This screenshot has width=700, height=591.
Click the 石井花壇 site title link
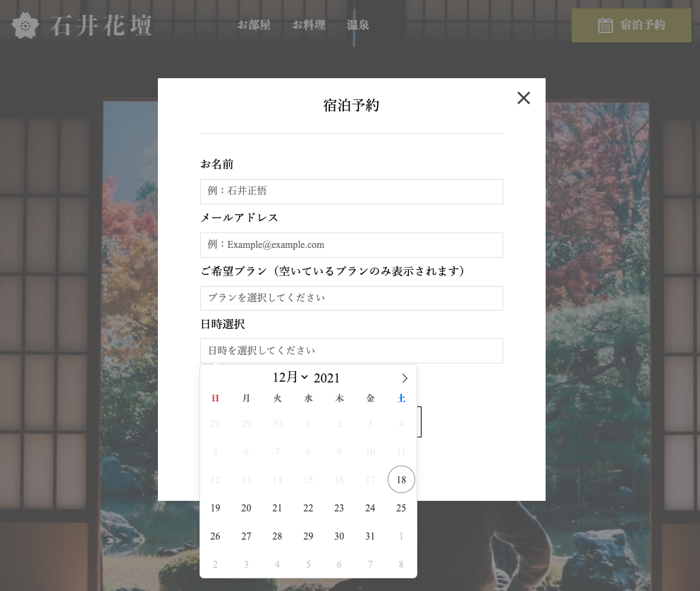[102, 25]
